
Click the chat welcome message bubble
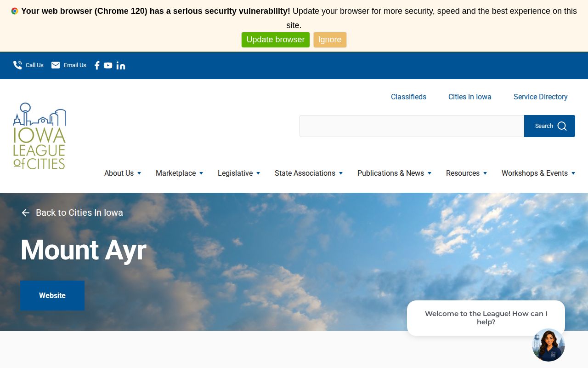486,318
